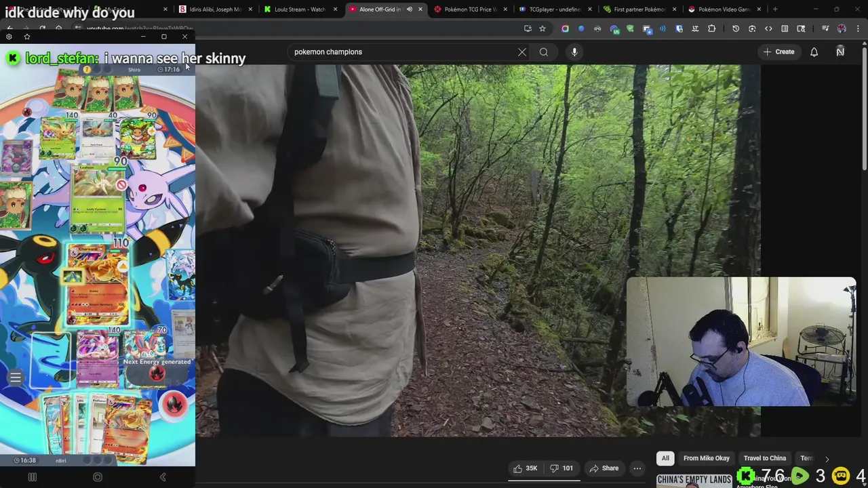Open the media controls playlist icon

(x=825, y=28)
